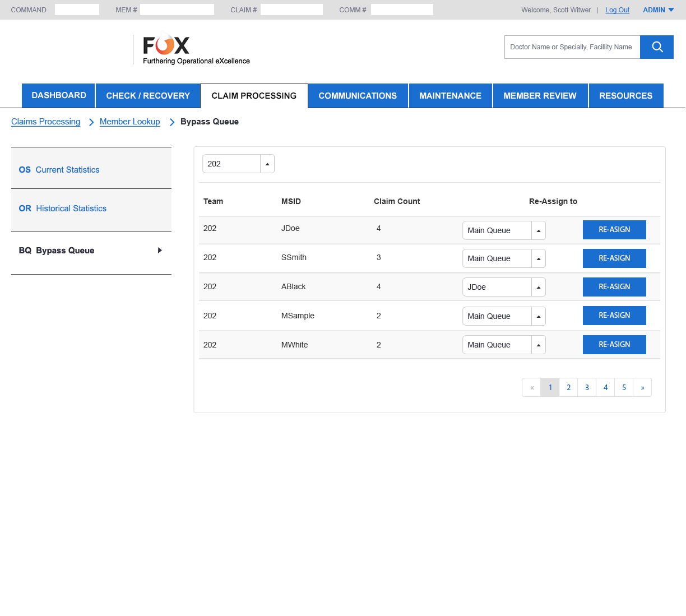Click the next page arrow in pagination

[642, 387]
